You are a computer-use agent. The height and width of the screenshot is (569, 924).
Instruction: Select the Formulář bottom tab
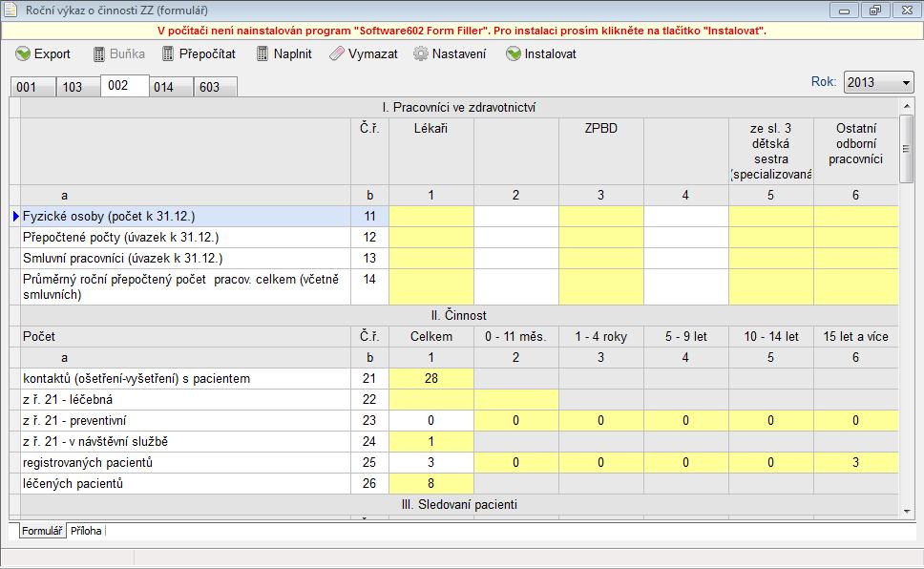[x=42, y=531]
